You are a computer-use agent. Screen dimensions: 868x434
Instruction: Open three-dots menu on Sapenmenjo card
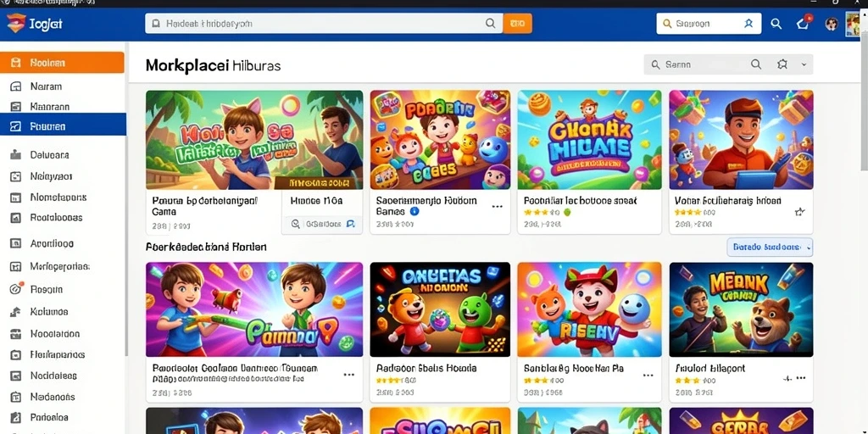click(497, 207)
